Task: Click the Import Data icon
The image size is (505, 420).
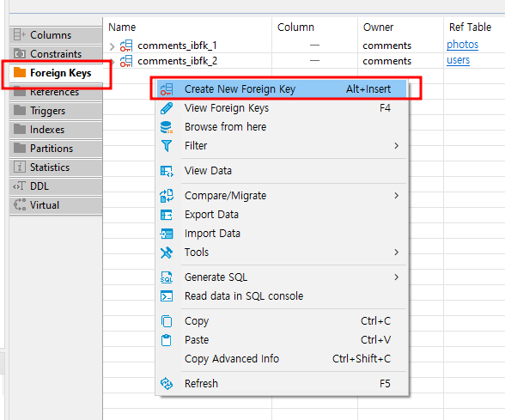Action: click(x=167, y=234)
